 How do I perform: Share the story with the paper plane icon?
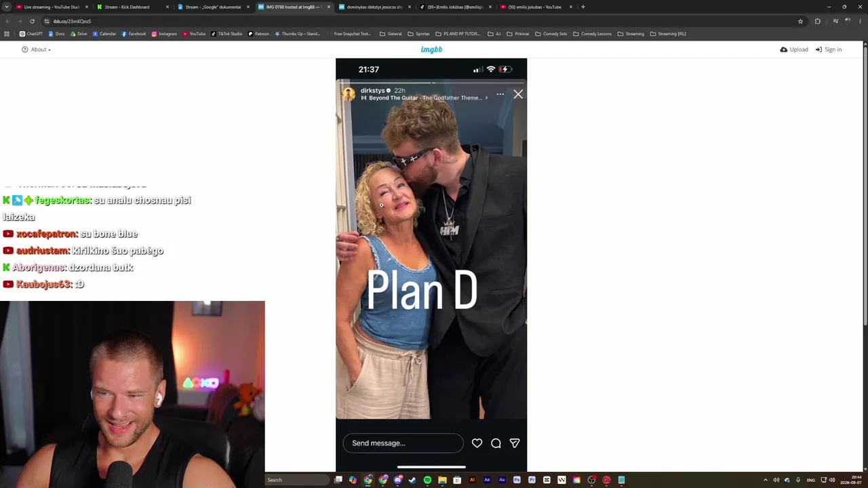coord(515,443)
